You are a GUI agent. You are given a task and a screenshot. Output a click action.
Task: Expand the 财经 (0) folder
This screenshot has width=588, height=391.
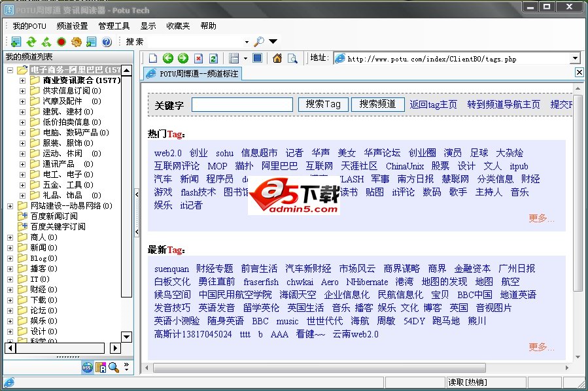[x=10, y=290]
